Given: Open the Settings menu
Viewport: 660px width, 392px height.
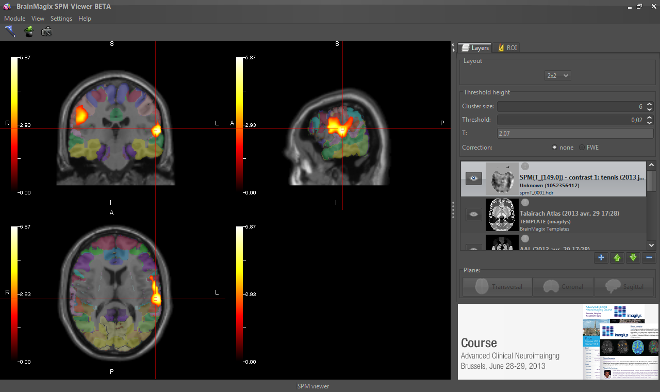Looking at the screenshot, I should pos(61,19).
